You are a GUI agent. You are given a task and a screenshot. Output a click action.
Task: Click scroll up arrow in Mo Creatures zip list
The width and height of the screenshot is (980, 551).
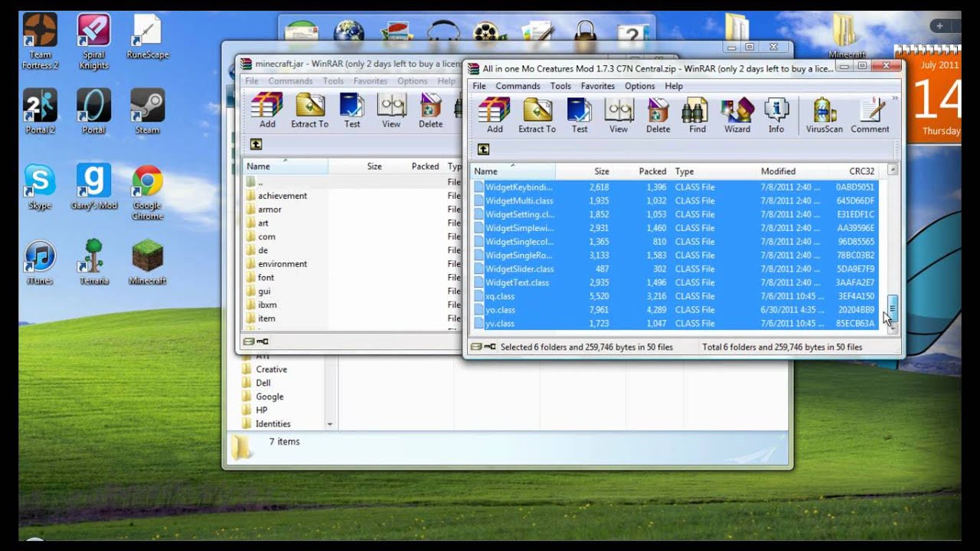tap(892, 170)
